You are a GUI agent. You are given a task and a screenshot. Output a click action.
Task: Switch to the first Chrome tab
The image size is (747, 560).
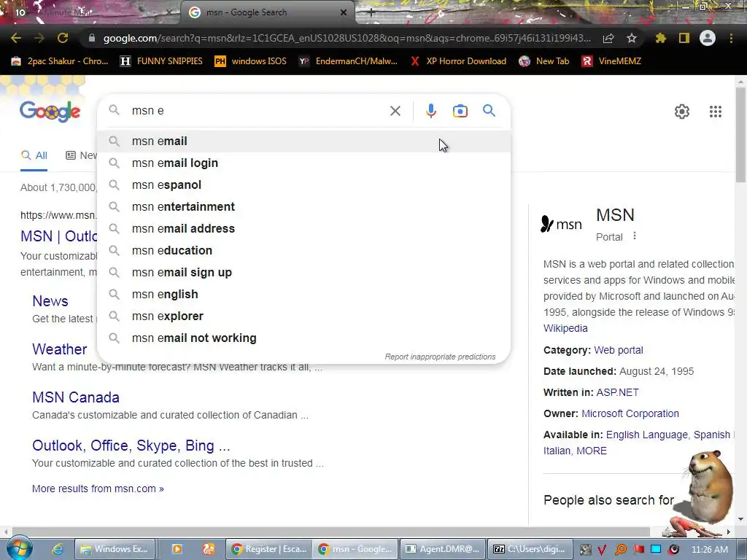tap(90, 12)
